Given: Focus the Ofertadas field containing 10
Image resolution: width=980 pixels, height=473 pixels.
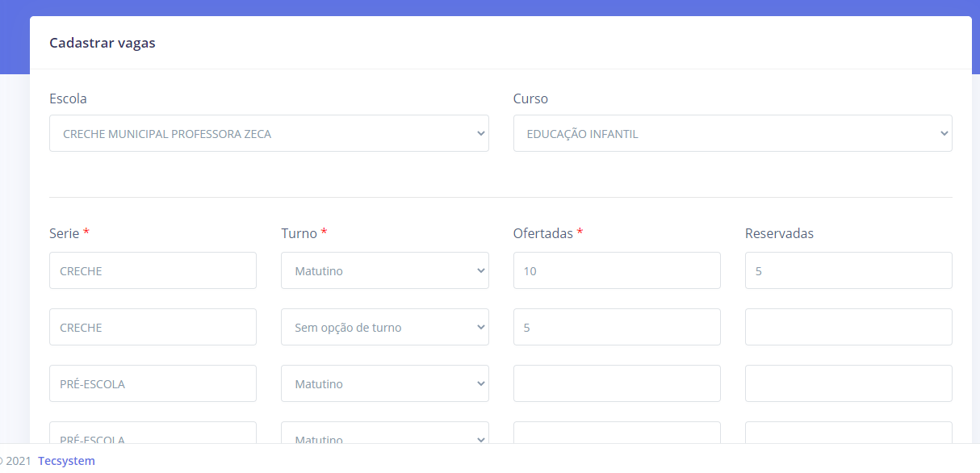Looking at the screenshot, I should (617, 270).
